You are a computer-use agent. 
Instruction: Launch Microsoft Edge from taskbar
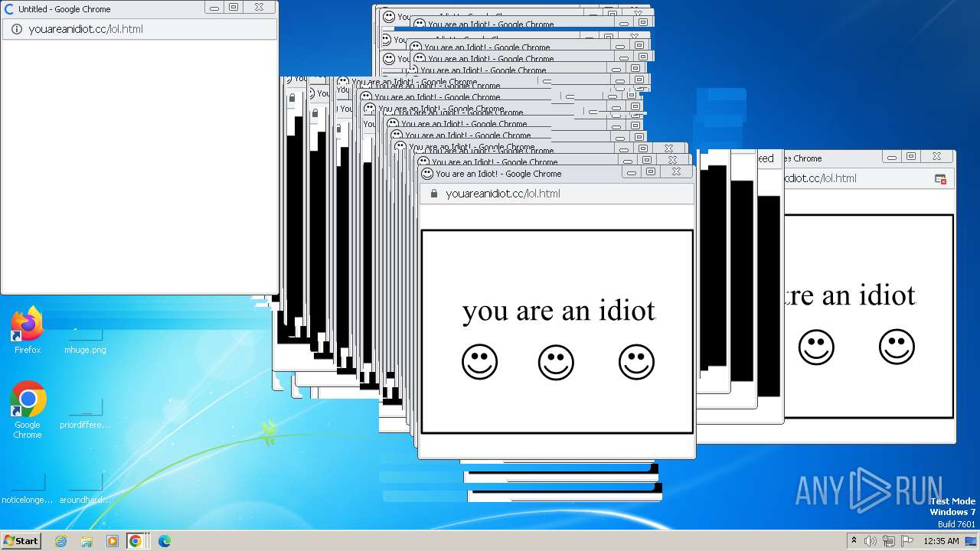pyautogui.click(x=164, y=541)
